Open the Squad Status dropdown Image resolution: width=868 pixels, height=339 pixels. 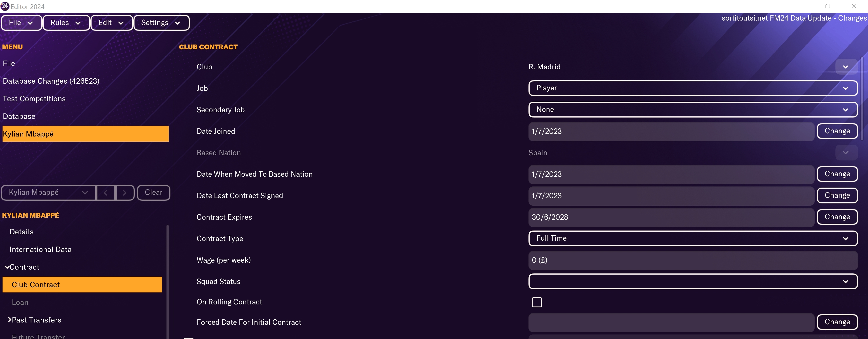693,281
